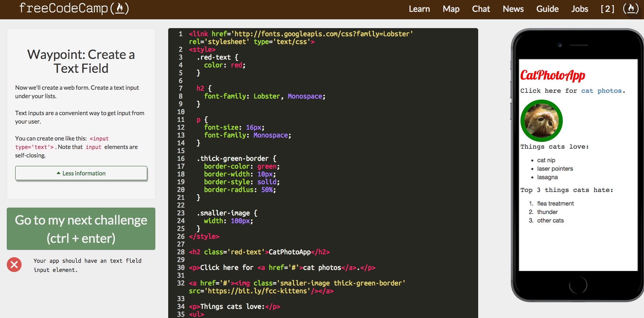
Task: Click the CatPhotoApp heading in the preview
Action: coord(552,75)
